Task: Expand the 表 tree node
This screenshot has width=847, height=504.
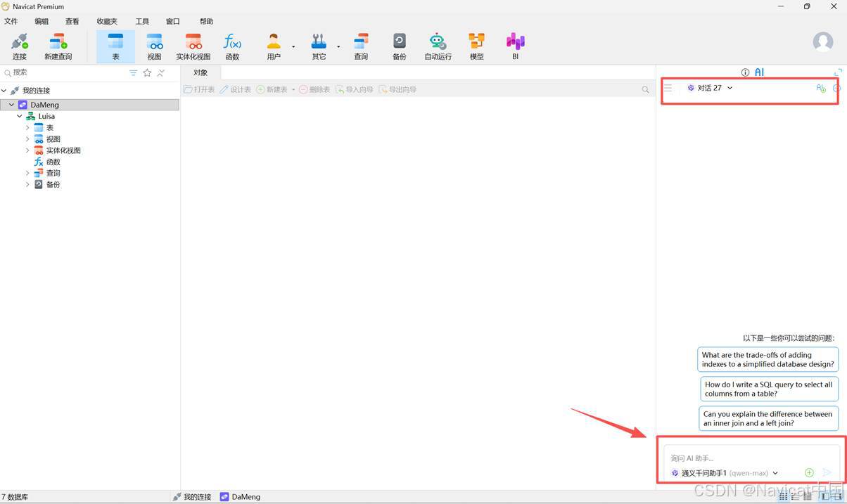Action: click(27, 127)
